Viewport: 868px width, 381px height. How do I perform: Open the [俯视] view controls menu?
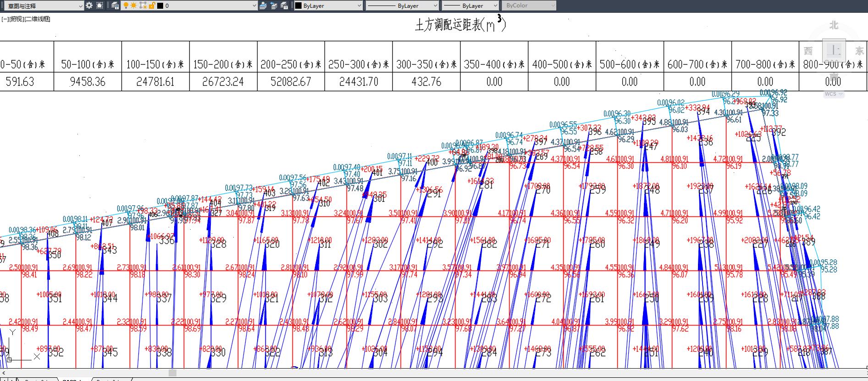16,19
